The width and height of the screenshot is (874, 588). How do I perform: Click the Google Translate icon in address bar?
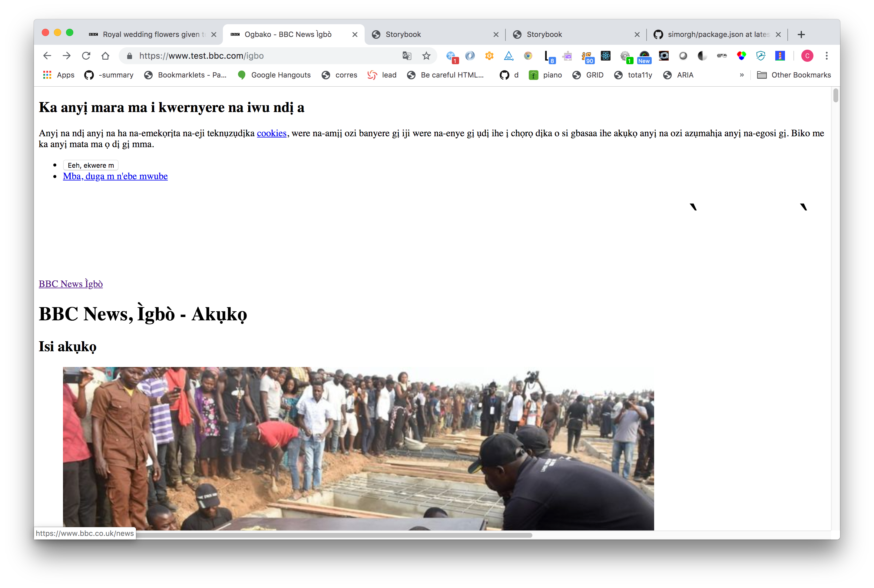(x=407, y=56)
